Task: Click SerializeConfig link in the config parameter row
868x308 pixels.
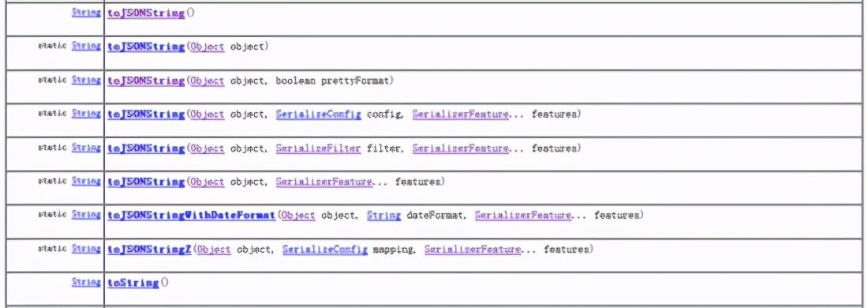Action: click(318, 115)
